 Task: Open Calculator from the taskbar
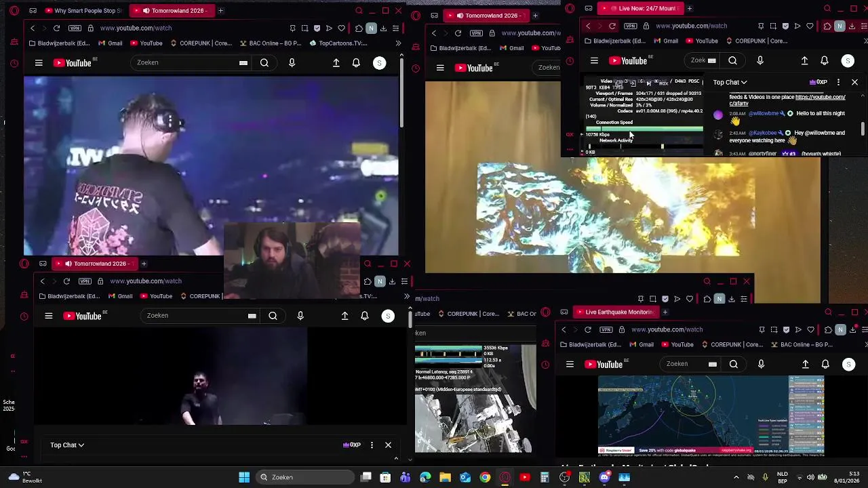(x=545, y=477)
